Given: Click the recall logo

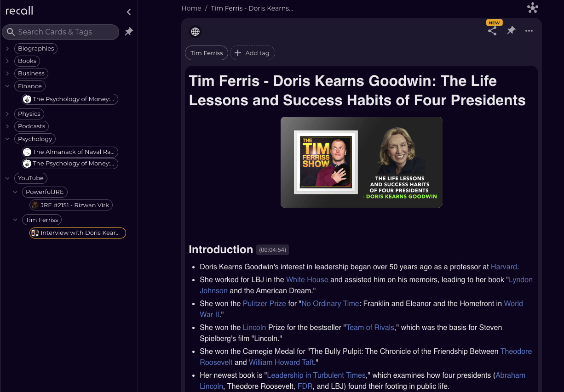Looking at the screenshot, I should 19,11.
